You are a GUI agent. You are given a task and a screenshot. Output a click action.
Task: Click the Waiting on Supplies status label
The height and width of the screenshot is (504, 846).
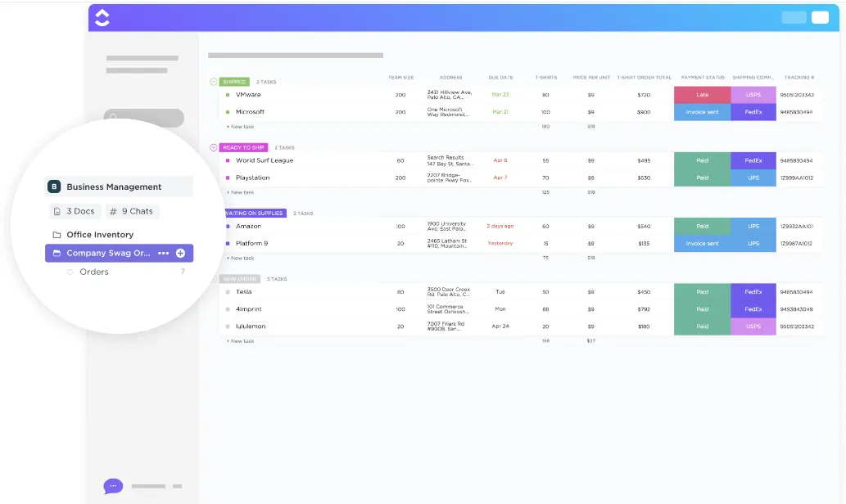point(255,214)
